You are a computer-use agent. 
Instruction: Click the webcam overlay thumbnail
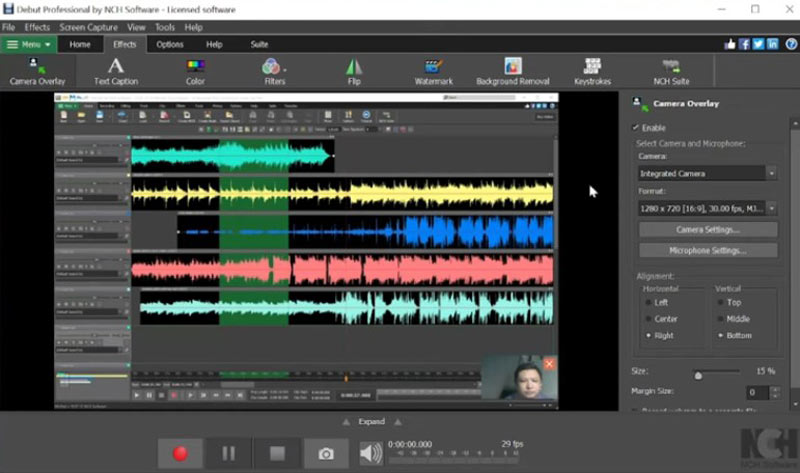(x=519, y=378)
